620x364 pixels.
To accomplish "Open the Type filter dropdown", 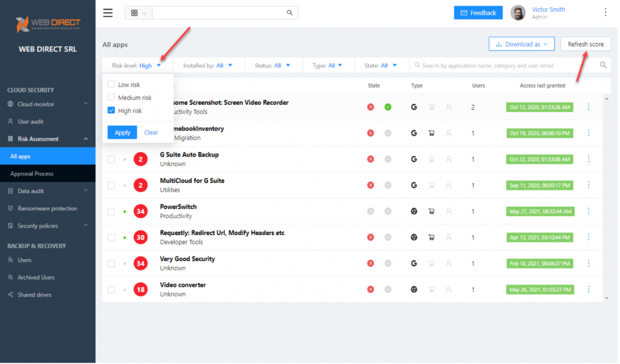I will tap(328, 66).
